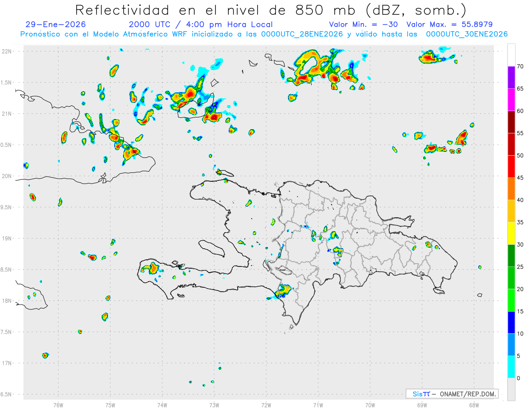This screenshot has width=532, height=411.
Task: Click the colorbar label '10'
Action: click(x=520, y=334)
